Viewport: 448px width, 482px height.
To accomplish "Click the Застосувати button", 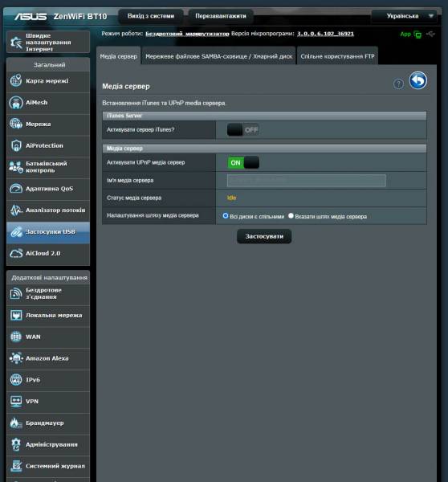I will click(264, 236).
